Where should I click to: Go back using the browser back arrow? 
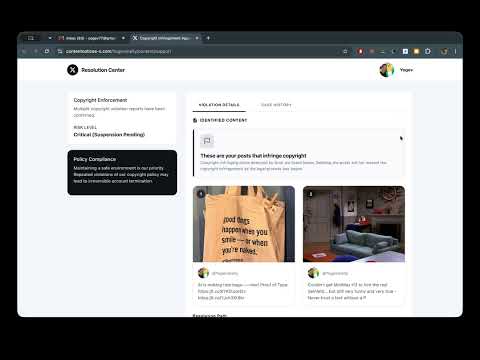24,51
